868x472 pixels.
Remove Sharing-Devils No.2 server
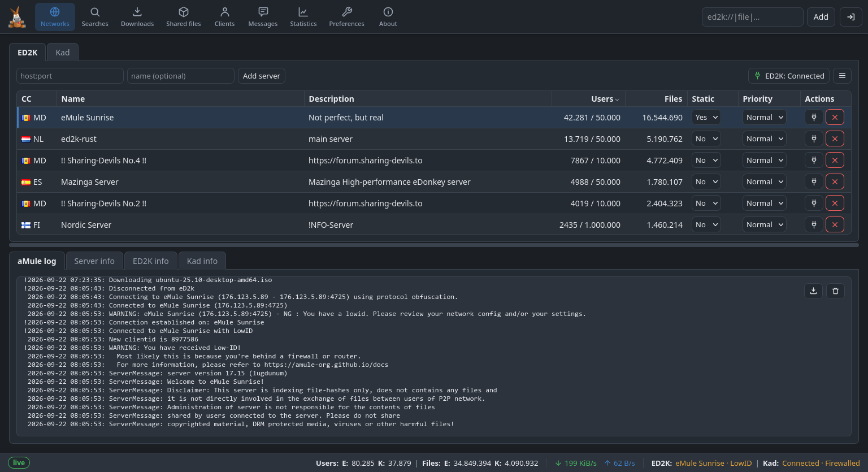pos(835,203)
